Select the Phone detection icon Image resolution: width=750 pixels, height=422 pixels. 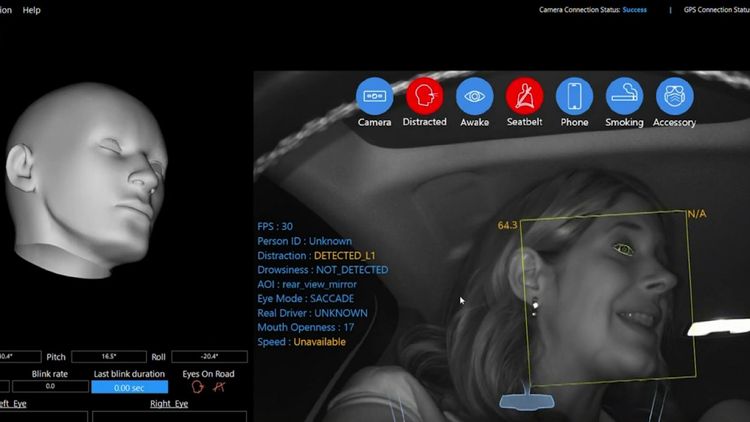pyautogui.click(x=574, y=96)
